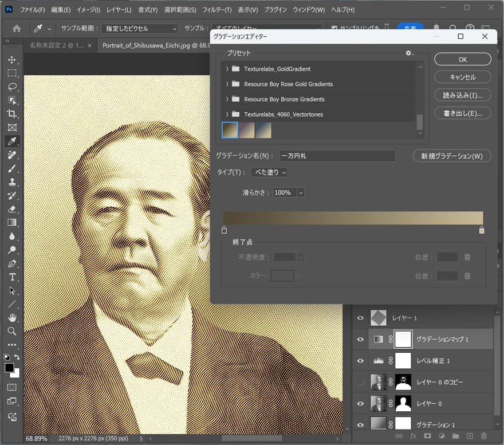Hide the レイヤー 1 layer
504x445 pixels.
click(361, 318)
